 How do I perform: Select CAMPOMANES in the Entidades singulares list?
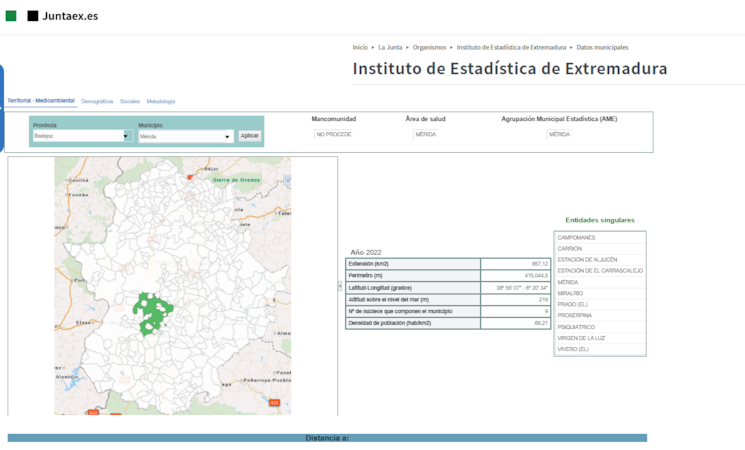(577, 237)
